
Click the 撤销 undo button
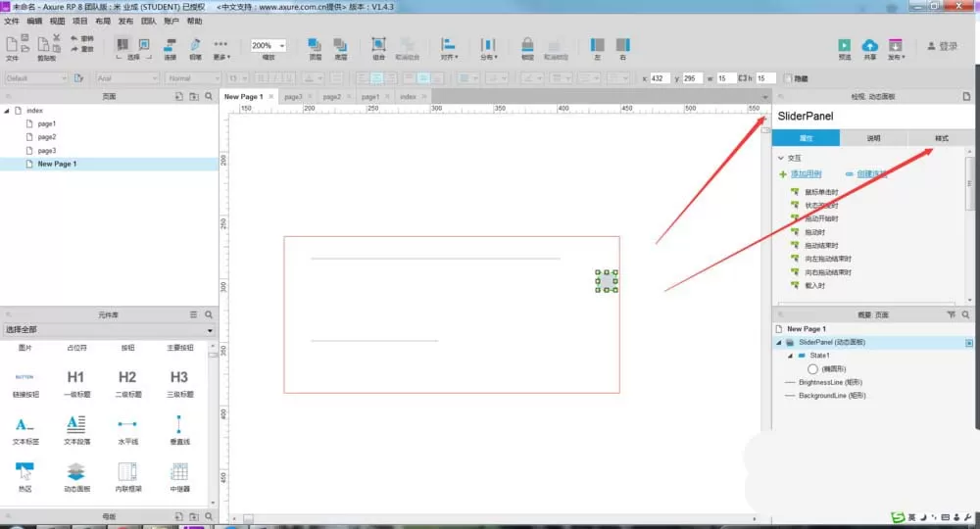pyautogui.click(x=82, y=38)
